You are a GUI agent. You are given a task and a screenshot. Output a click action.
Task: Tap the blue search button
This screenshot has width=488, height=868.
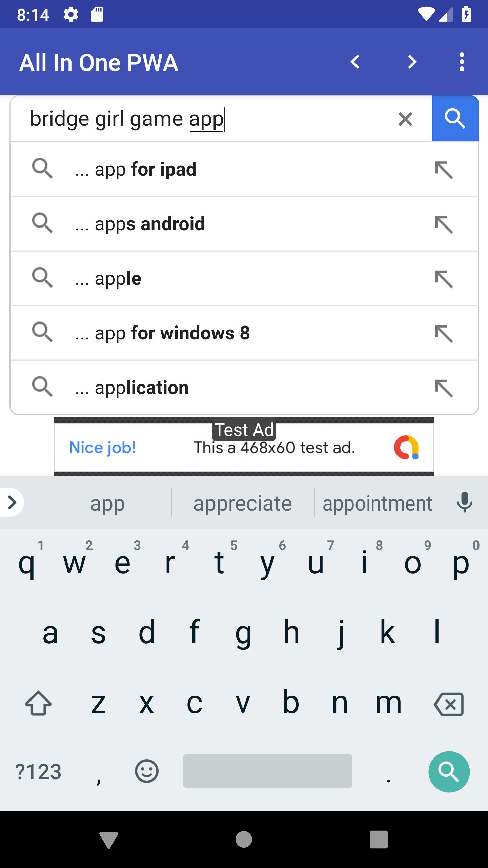pyautogui.click(x=455, y=119)
